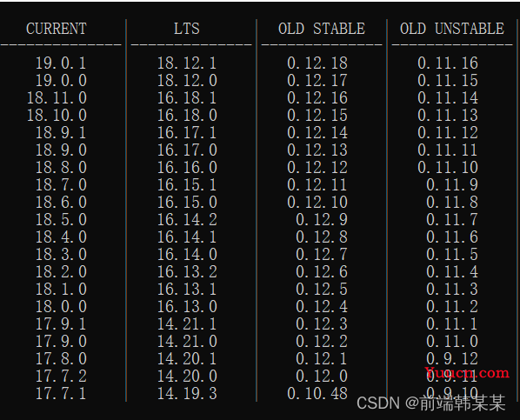Select old stable version 0.12.3
This screenshot has height=420, width=520.
pos(322,323)
